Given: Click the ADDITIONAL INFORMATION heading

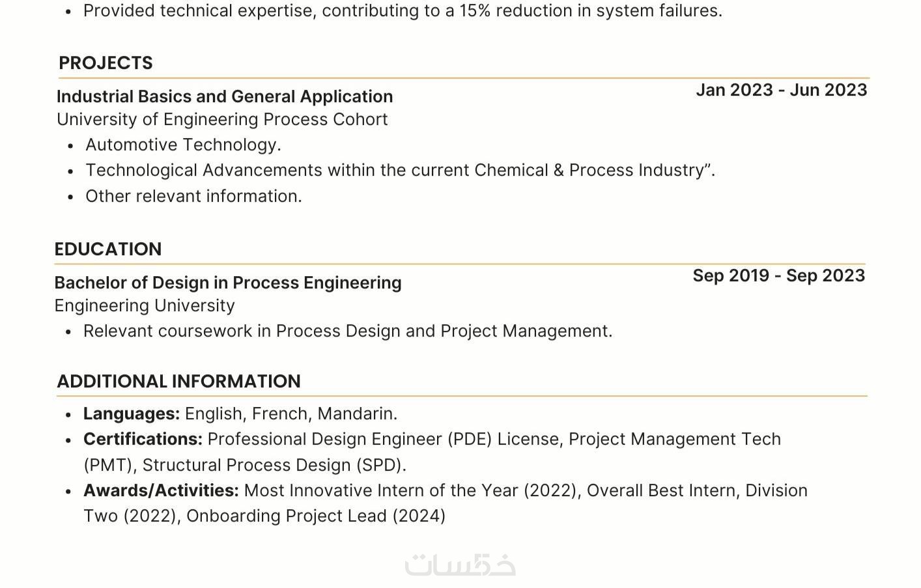Looking at the screenshot, I should 178,382.
